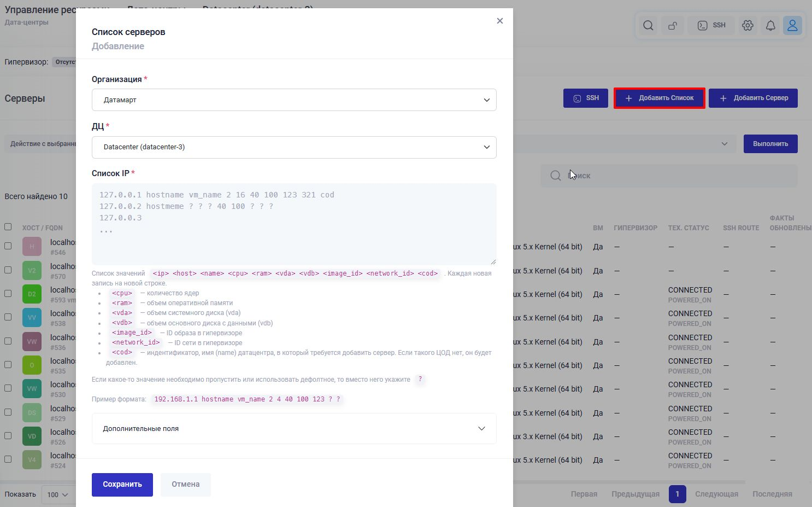This screenshot has width=812, height=507.
Task: Close the server list dialog with X
Action: click(499, 21)
